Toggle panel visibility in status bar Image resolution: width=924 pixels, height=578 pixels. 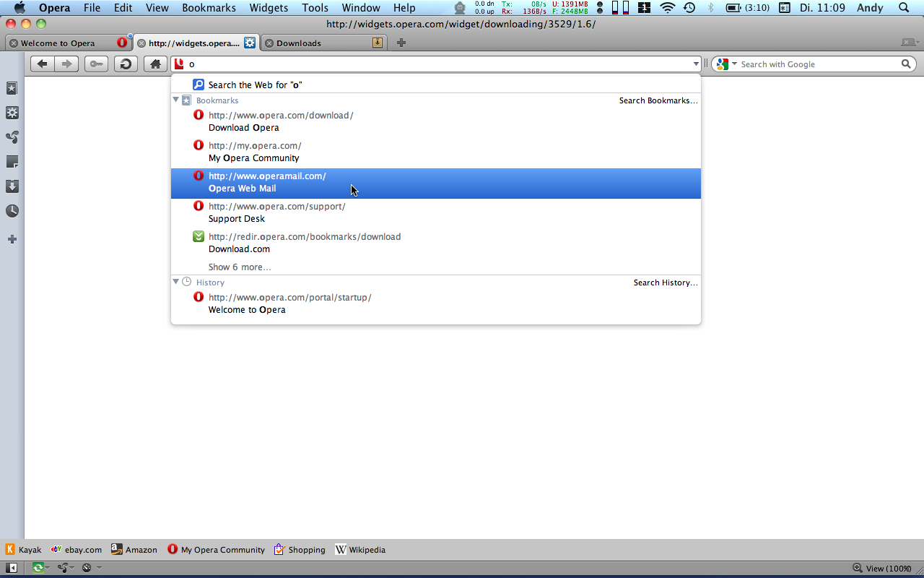12,568
